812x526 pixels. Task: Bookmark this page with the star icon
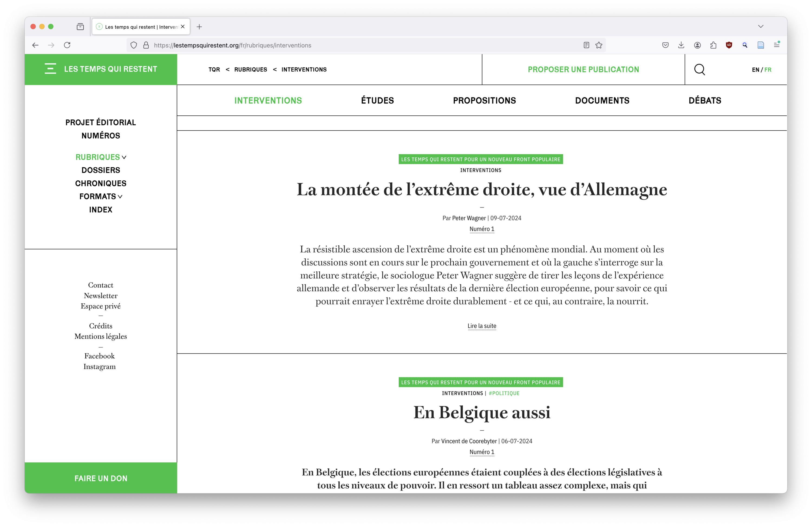[x=599, y=45]
